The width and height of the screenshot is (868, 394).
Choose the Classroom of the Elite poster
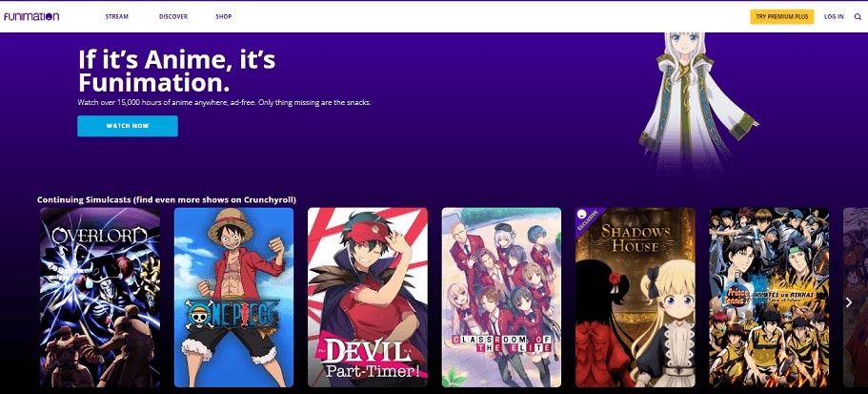click(x=501, y=297)
